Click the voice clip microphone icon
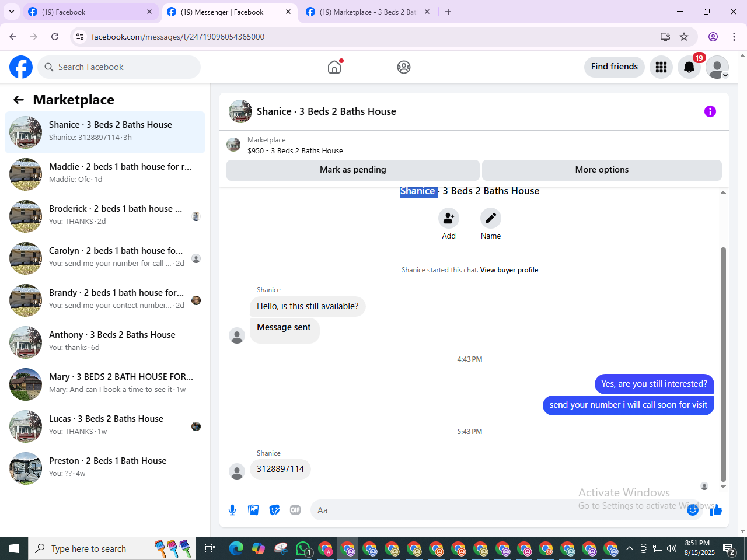Screen dimensions: 747x560 tap(232, 510)
